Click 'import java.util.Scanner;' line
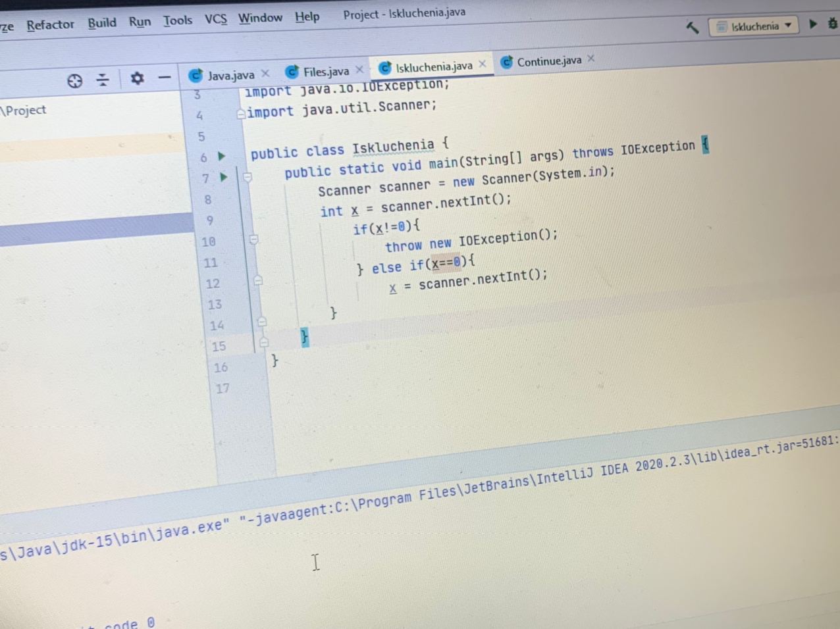The image size is (840, 629). [x=342, y=108]
